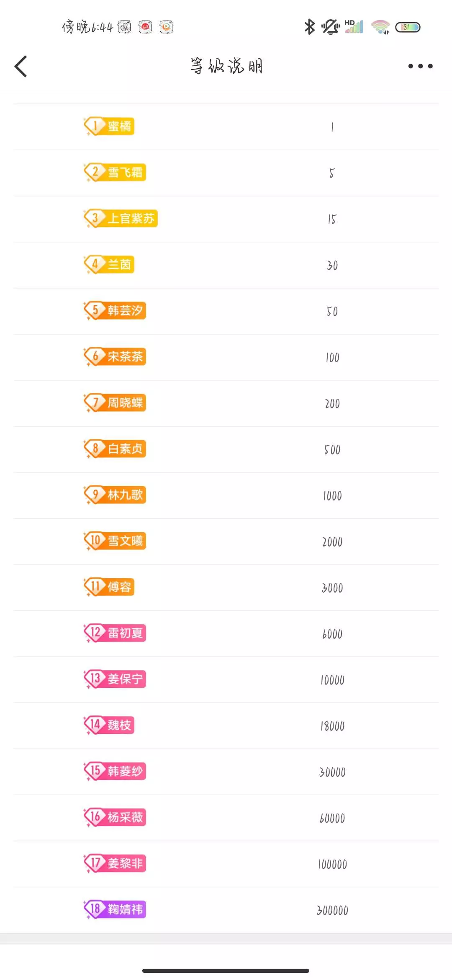This screenshot has width=452, height=980.
Task: Tap the level 5 韩芸汐 badge
Action: click(x=115, y=311)
